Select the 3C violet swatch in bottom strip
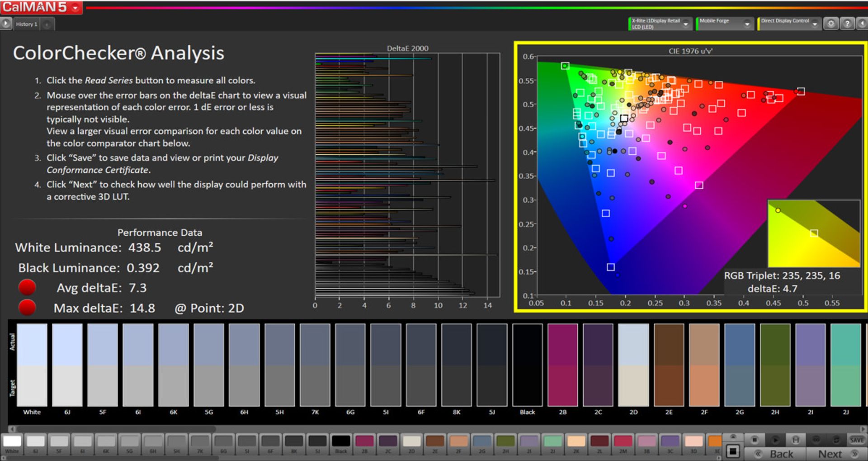The width and height of the screenshot is (868, 461). point(670,444)
